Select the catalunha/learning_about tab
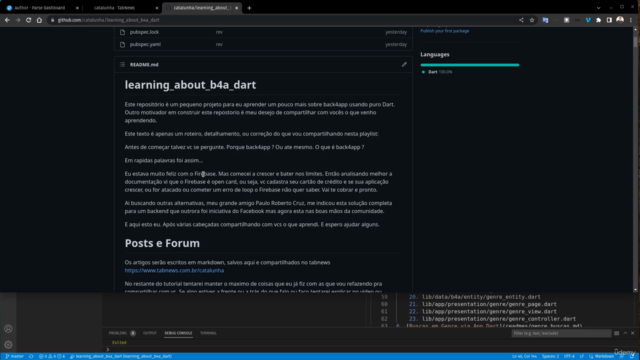640x360 pixels. [202, 8]
